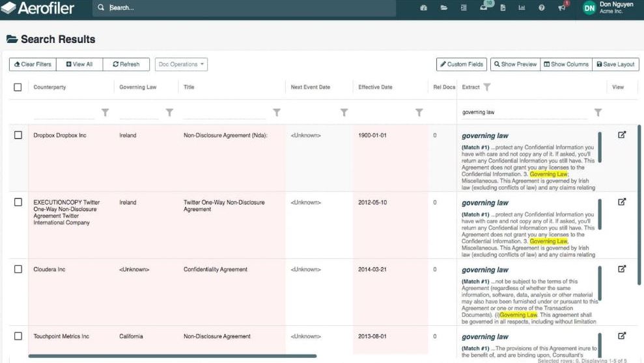Click 'California' governing law cell
644x363 pixels.
click(131, 336)
